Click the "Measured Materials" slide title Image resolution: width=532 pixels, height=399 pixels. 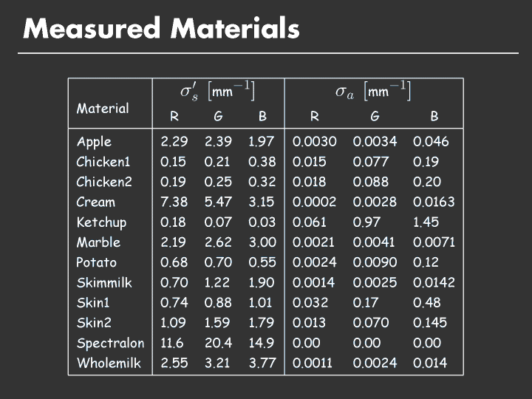point(162,30)
